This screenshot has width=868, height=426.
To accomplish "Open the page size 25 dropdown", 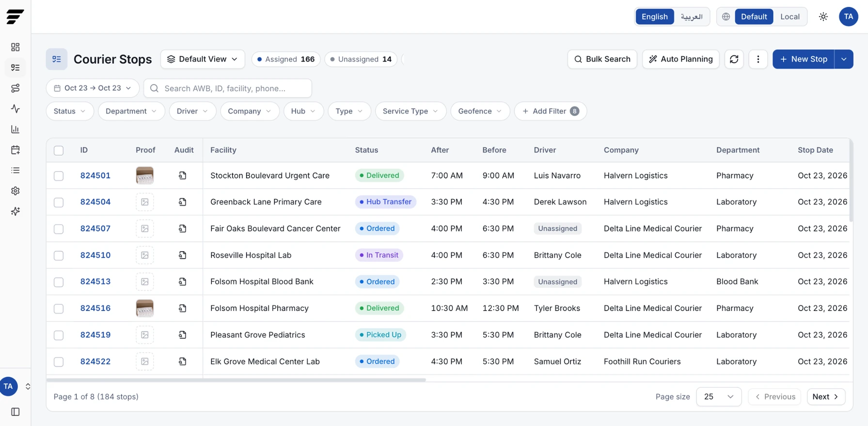I will pyautogui.click(x=719, y=397).
